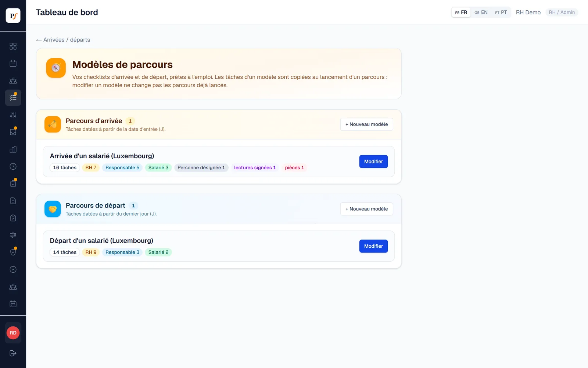The image size is (588, 368).
Task: Click the "Départ d'un salarié (Luxembourg)" title
Action: 101,241
